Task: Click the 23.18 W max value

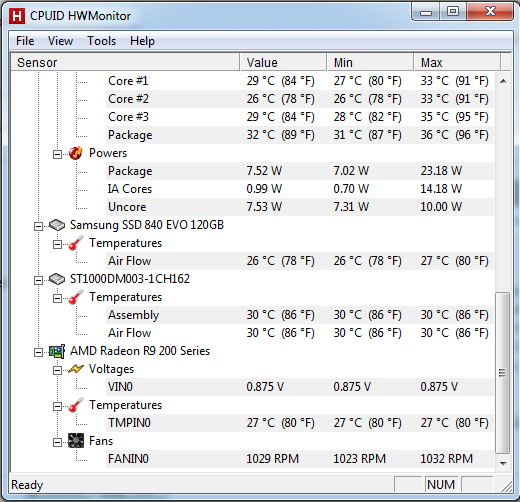Action: point(441,171)
